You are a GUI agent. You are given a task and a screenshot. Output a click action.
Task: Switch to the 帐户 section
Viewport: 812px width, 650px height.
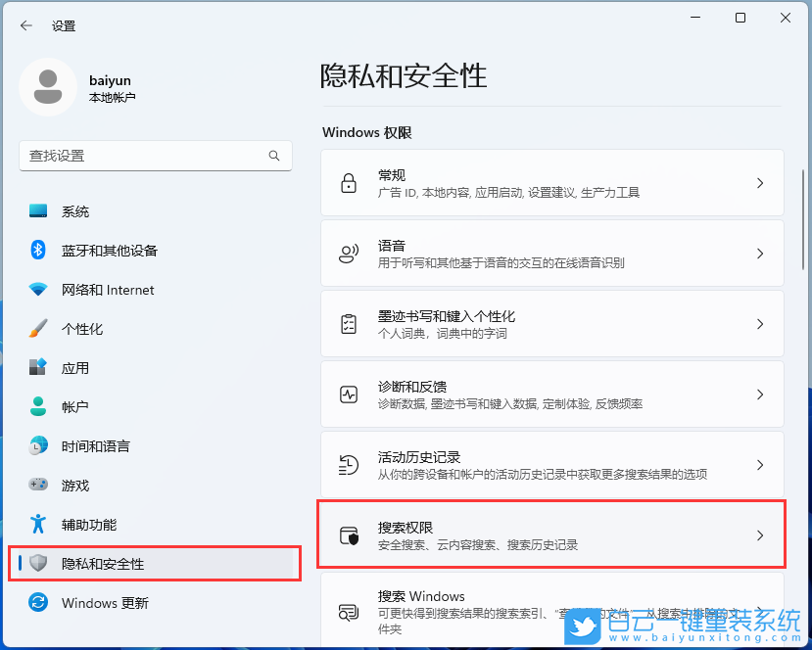pyautogui.click(x=37, y=406)
